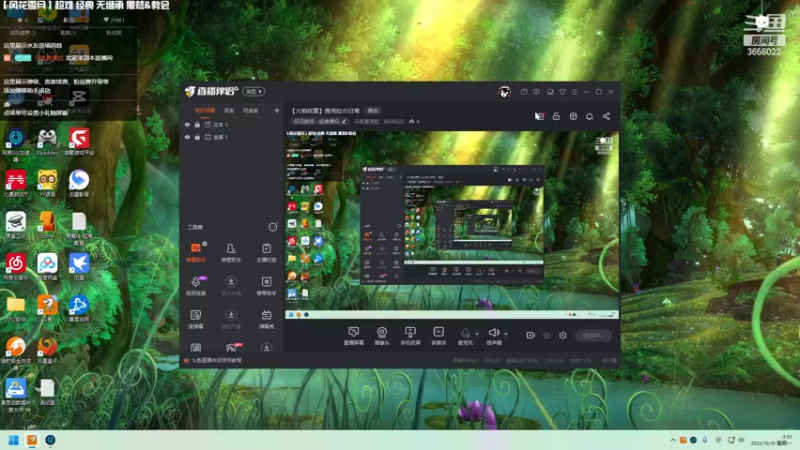
Task: Click the share icon above the preview
Action: [606, 116]
